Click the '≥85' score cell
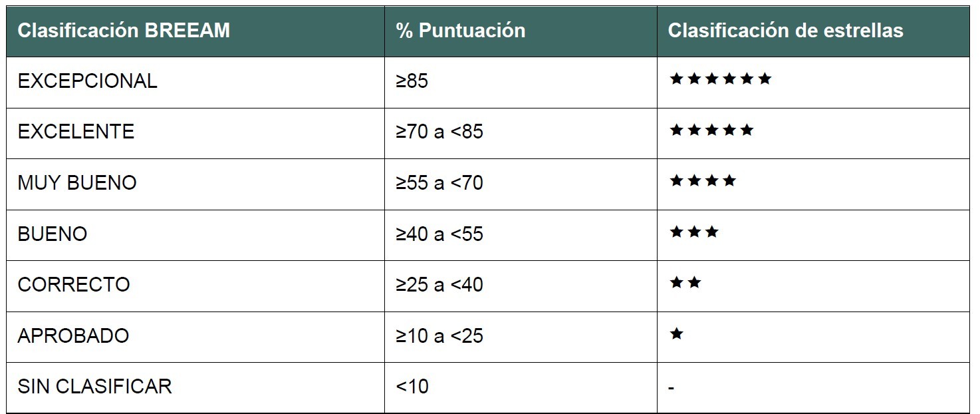The width and height of the screenshot is (980, 414). click(521, 83)
